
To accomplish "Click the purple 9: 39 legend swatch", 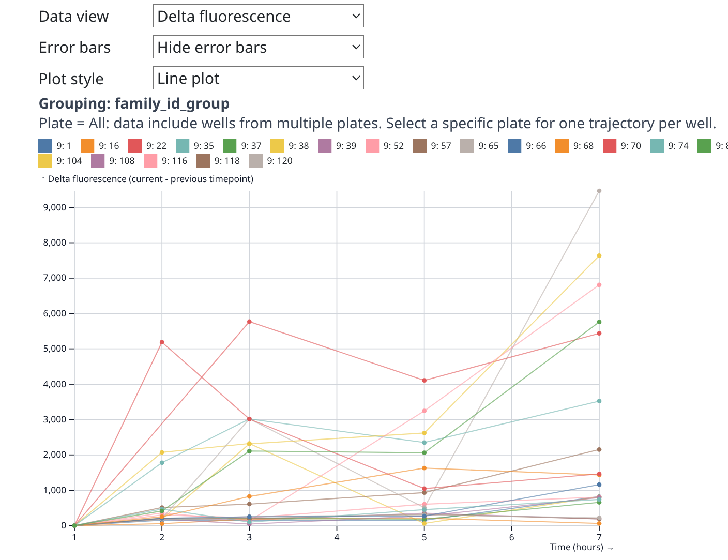I will (325, 146).
